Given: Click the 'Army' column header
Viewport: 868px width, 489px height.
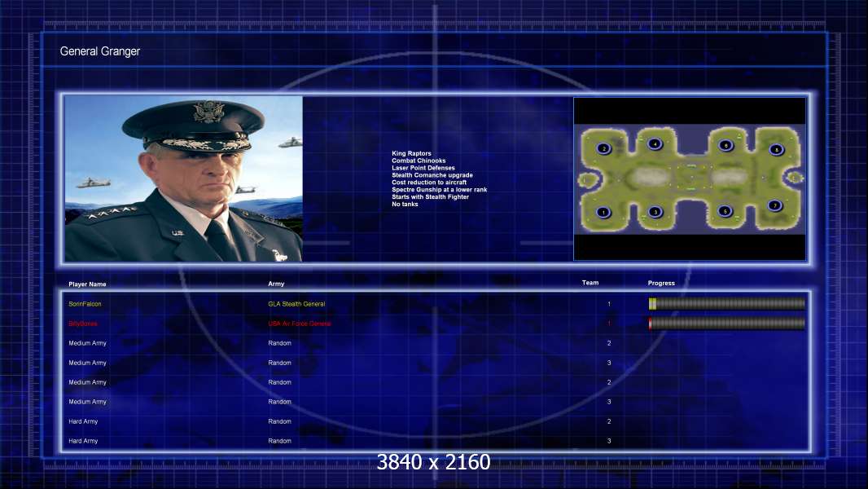Looking at the screenshot, I should pos(276,284).
